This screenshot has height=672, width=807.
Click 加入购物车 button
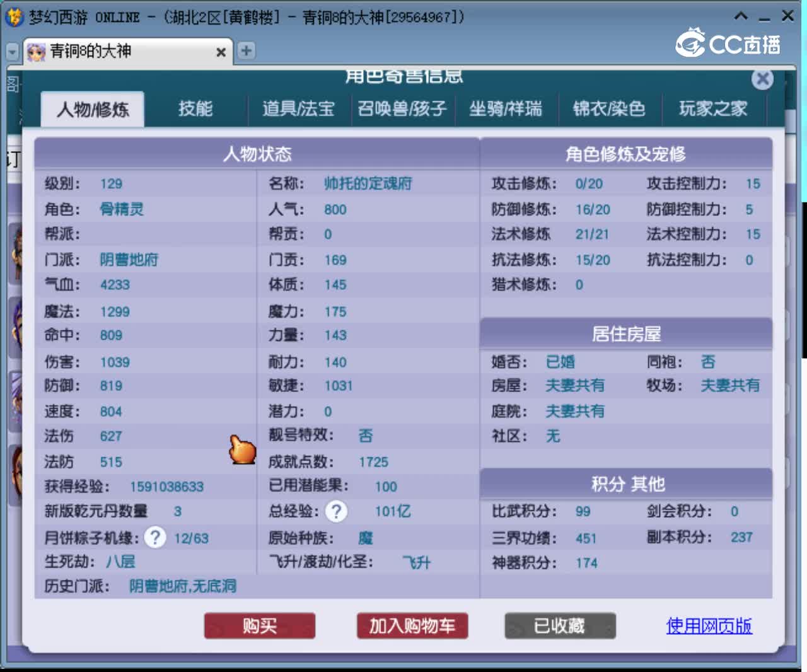tap(412, 626)
